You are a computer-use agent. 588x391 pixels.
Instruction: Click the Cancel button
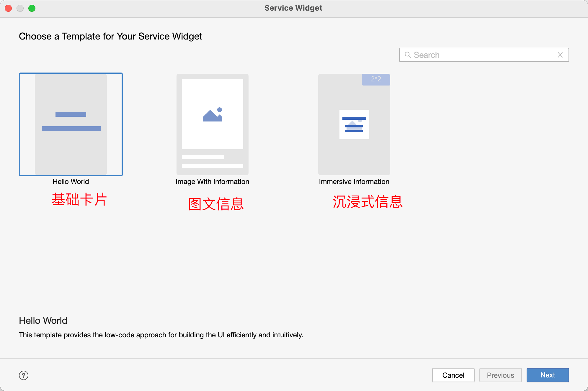click(x=453, y=375)
